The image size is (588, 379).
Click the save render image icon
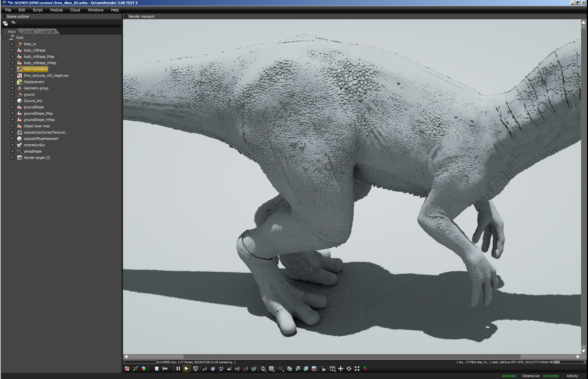[298, 369]
